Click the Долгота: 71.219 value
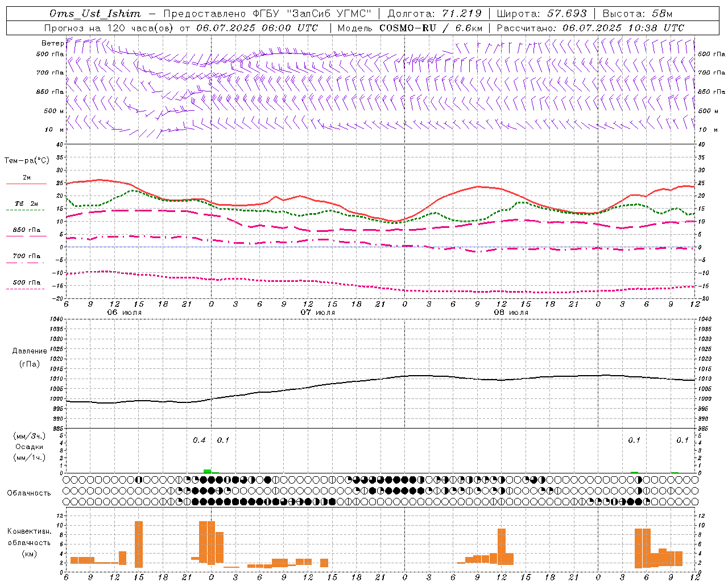The image size is (728, 582). point(435,14)
